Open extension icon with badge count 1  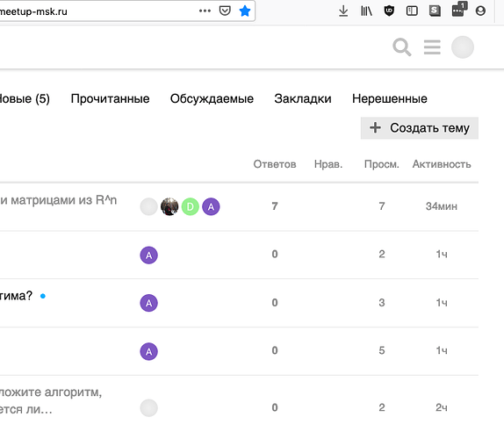tap(459, 10)
